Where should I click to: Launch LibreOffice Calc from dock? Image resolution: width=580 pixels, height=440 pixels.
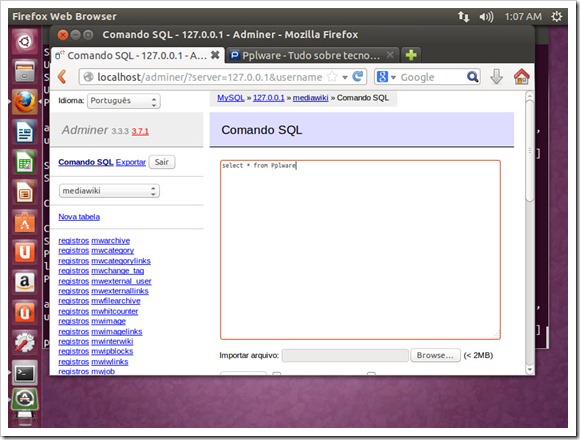25,162
